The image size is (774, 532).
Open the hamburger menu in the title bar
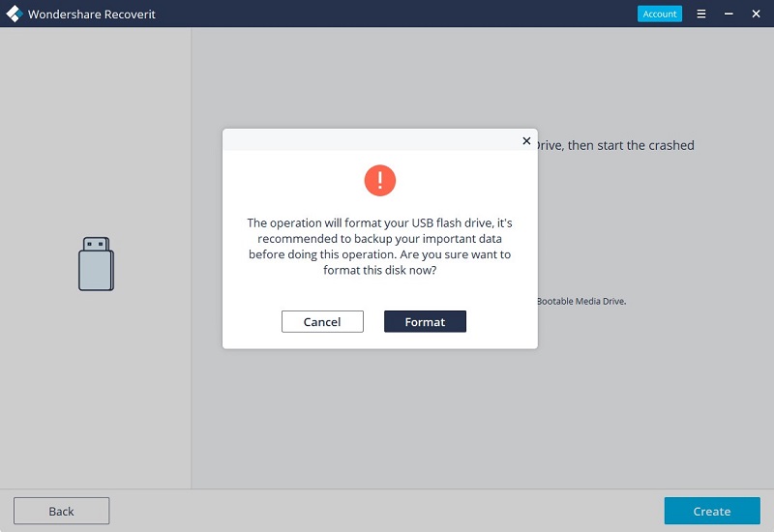[x=700, y=14]
